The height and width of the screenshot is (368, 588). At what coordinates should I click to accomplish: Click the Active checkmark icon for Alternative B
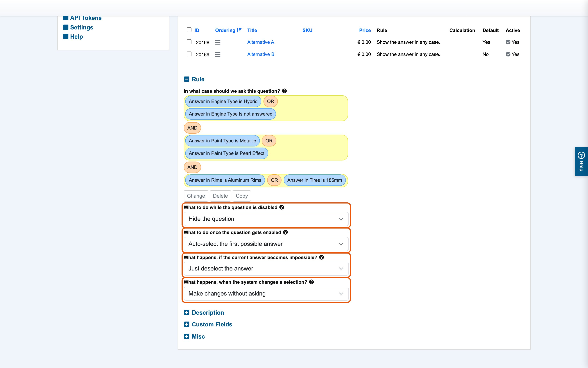[508, 54]
